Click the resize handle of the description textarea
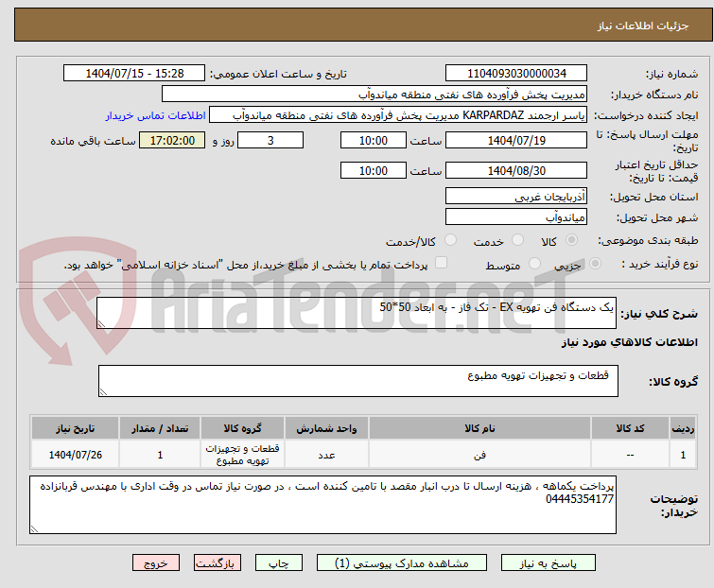Viewport: 714px width, 588px height. [101, 324]
